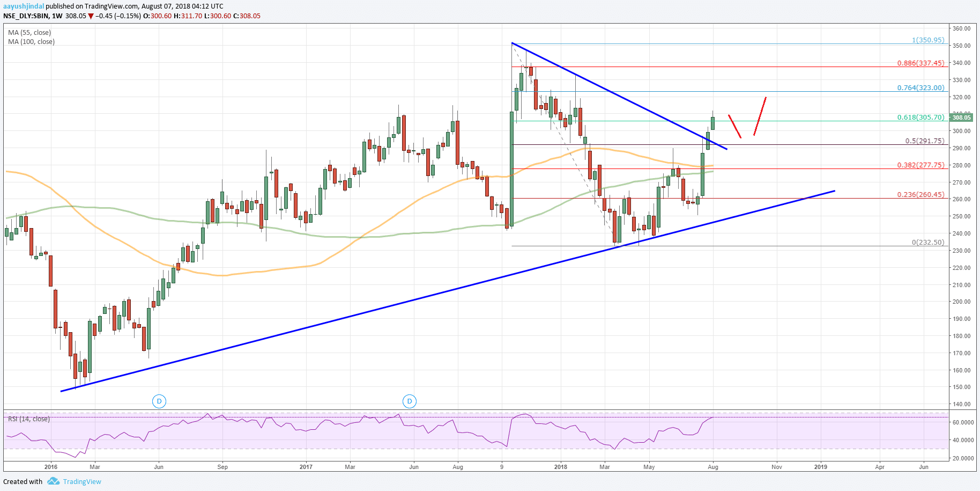This screenshot has width=980, height=491.
Task: Click the Fibonacci label 0.618(305.70)
Action: (921, 118)
